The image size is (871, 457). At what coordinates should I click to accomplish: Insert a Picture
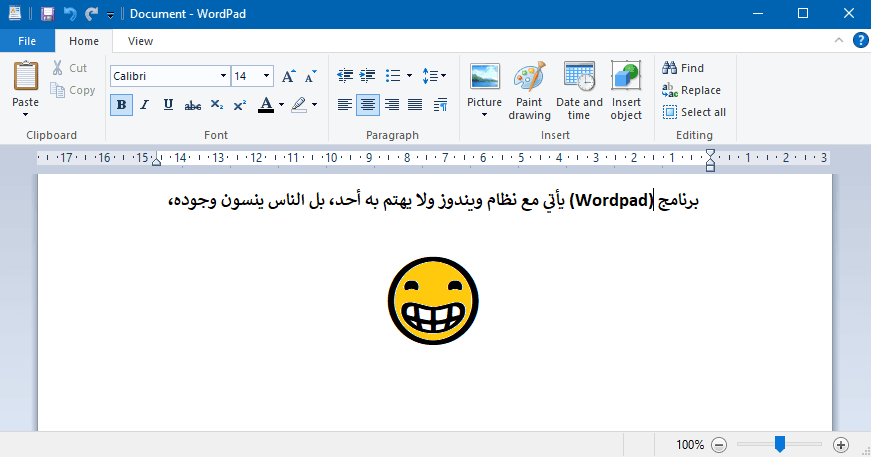(484, 78)
